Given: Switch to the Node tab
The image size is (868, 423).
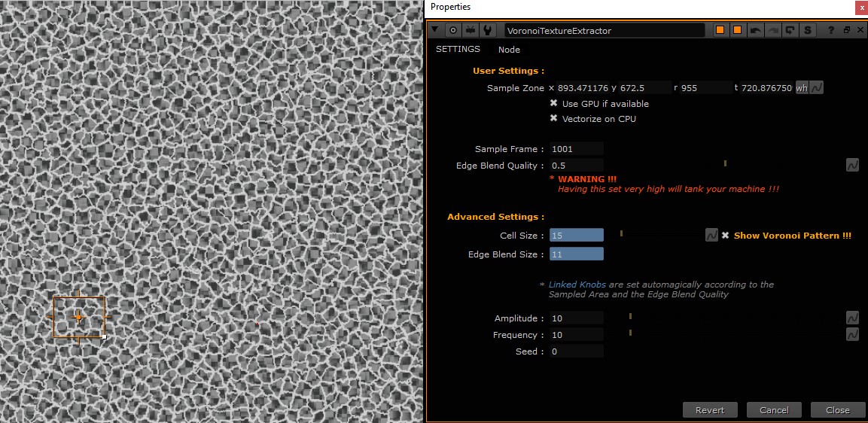Looking at the screenshot, I should [509, 50].
